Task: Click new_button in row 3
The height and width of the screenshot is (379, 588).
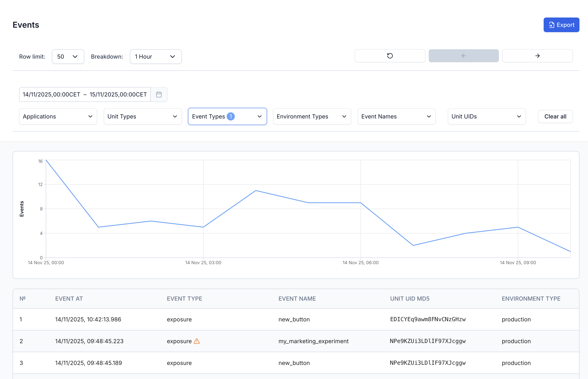Action: tap(294, 363)
